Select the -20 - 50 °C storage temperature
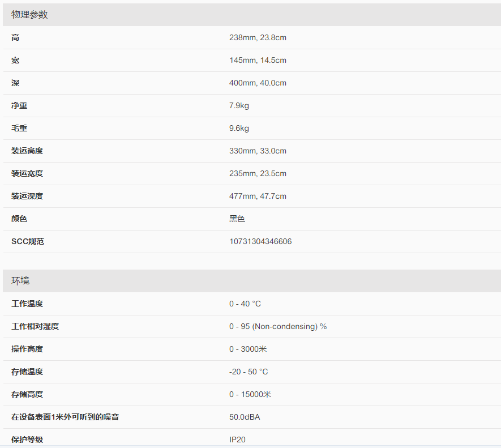 249,372
